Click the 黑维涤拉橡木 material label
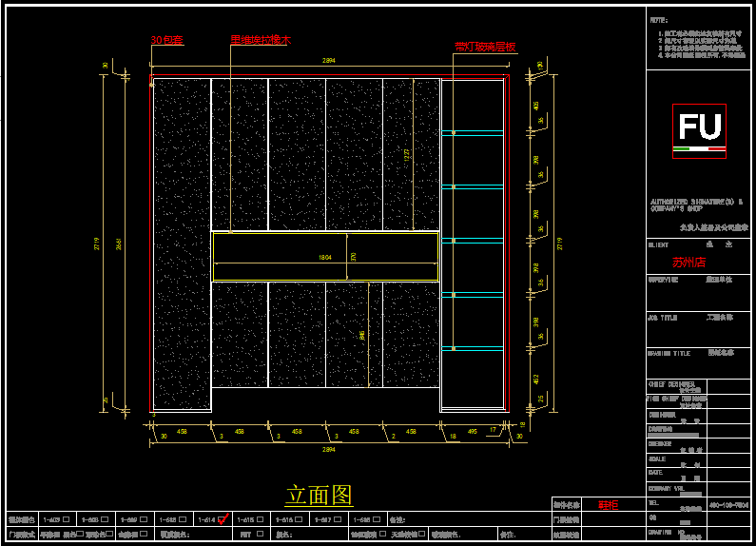This screenshot has width=756, height=546. tap(260, 41)
